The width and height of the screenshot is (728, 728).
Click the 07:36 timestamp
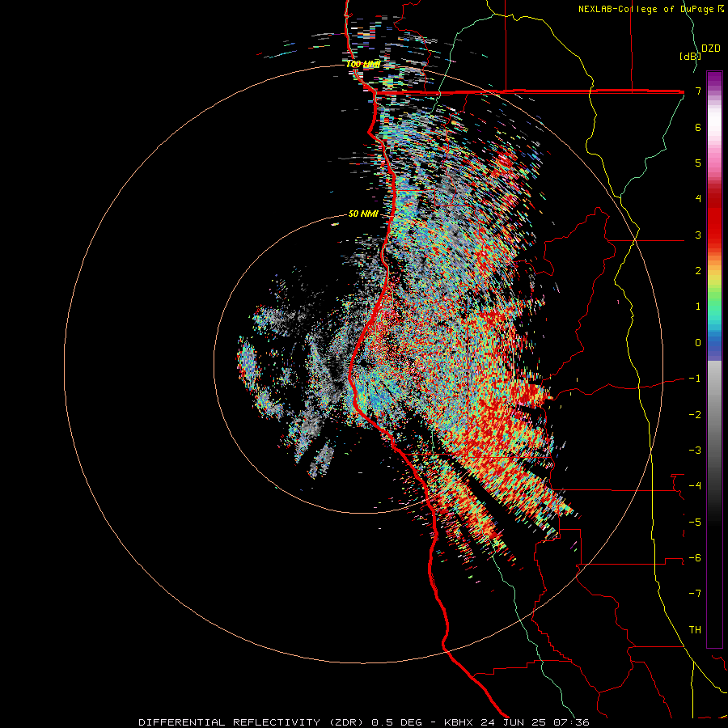click(x=573, y=722)
